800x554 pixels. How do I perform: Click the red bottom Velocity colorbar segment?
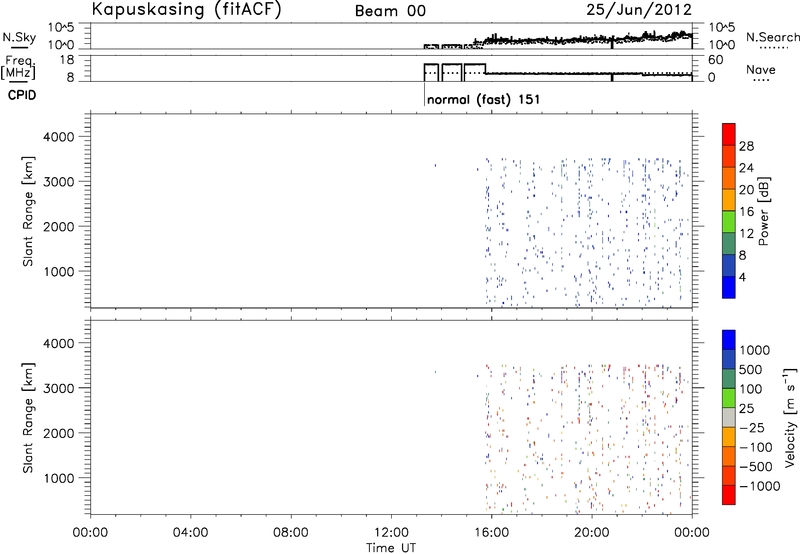tap(729, 495)
